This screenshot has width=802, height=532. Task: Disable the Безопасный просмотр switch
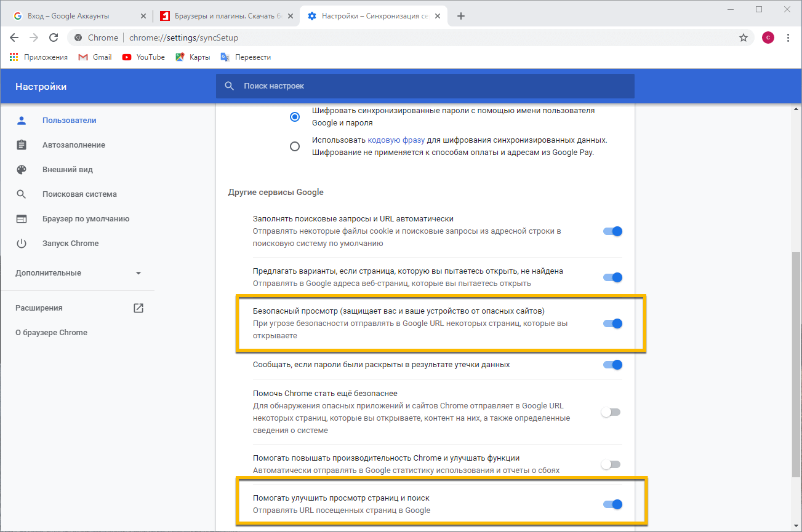tap(612, 324)
